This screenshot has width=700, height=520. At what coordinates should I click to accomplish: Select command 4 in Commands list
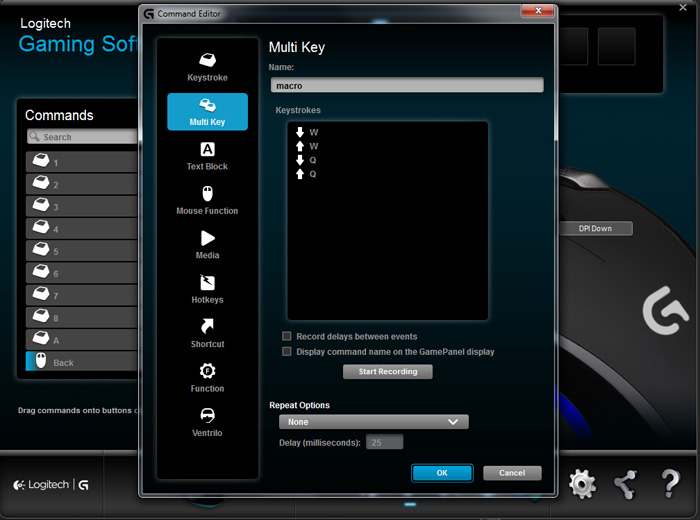click(81, 229)
